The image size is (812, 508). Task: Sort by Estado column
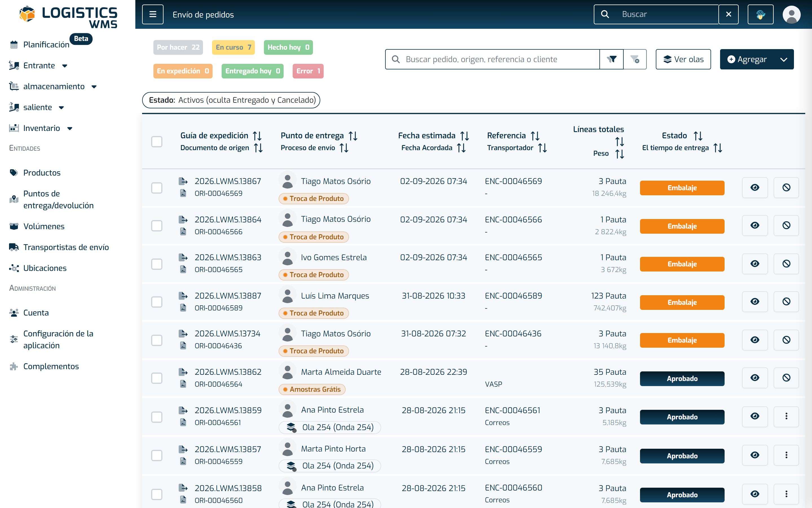[x=698, y=136]
